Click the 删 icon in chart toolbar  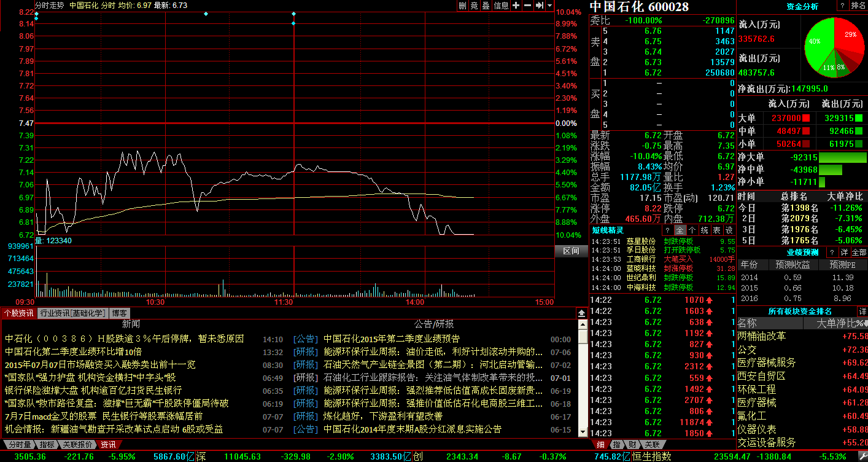(463, 6)
